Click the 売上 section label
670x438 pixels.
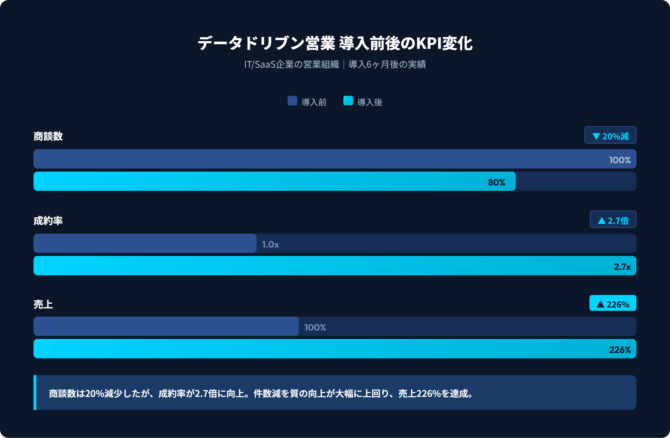point(44,304)
